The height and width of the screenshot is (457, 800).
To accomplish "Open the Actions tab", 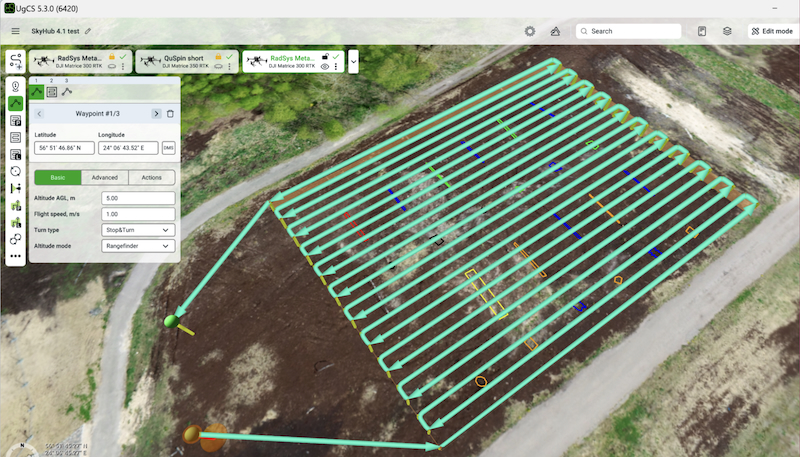I will tap(151, 178).
